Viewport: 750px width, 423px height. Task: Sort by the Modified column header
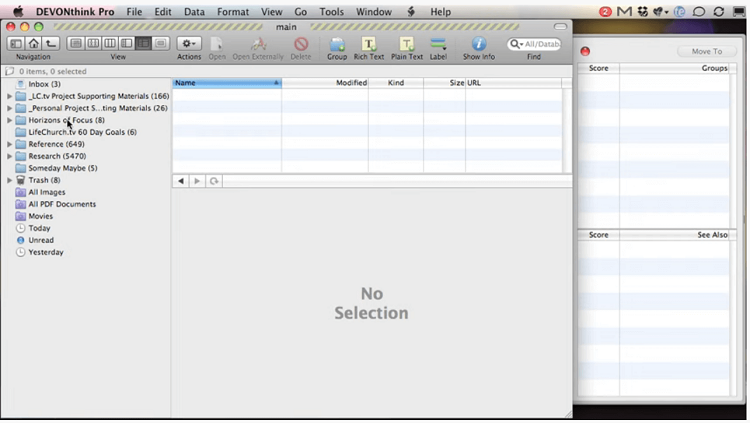325,83
